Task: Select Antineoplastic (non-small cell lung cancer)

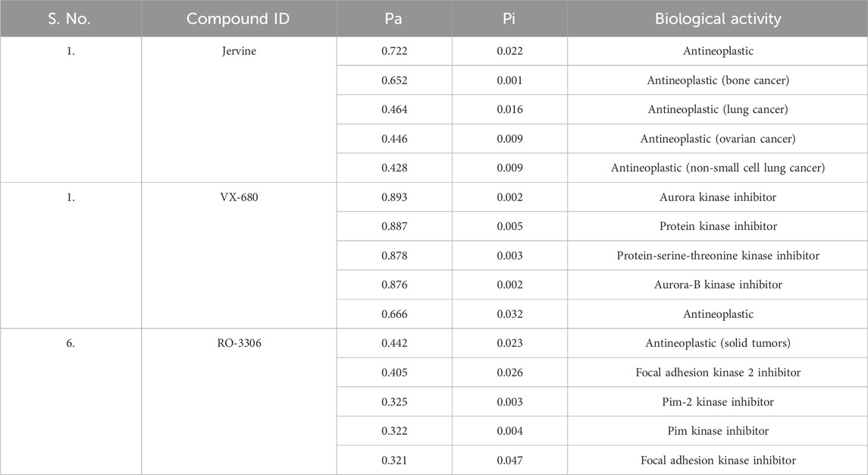Action: (717, 168)
